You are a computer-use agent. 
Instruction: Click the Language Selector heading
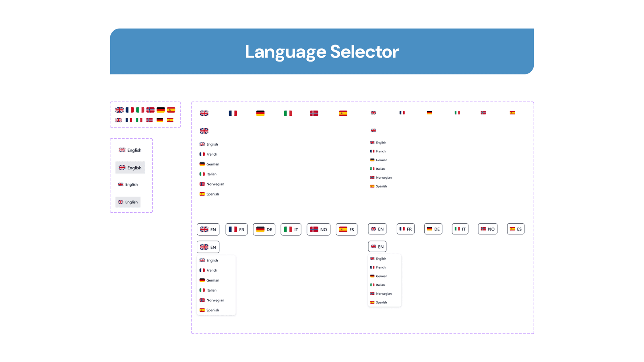coord(322,51)
